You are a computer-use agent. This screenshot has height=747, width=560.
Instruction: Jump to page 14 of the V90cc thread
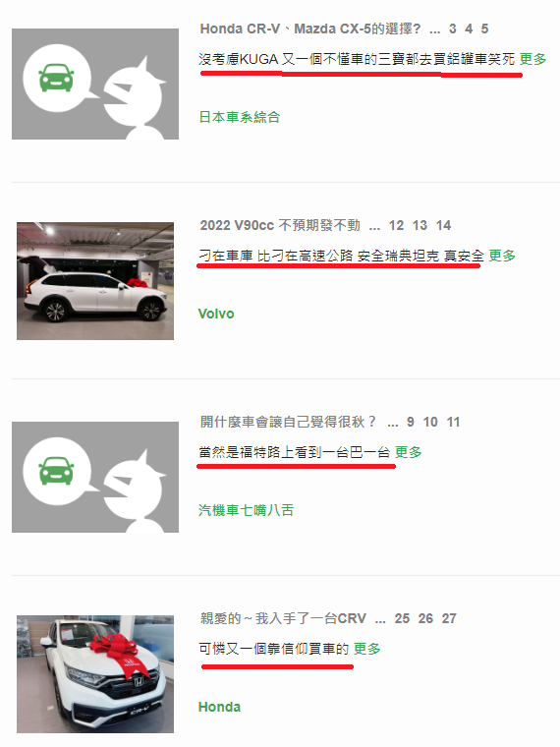443,225
